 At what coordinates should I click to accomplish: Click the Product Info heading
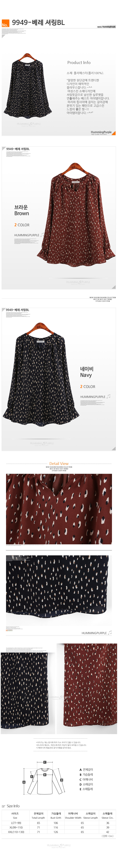[79, 63]
